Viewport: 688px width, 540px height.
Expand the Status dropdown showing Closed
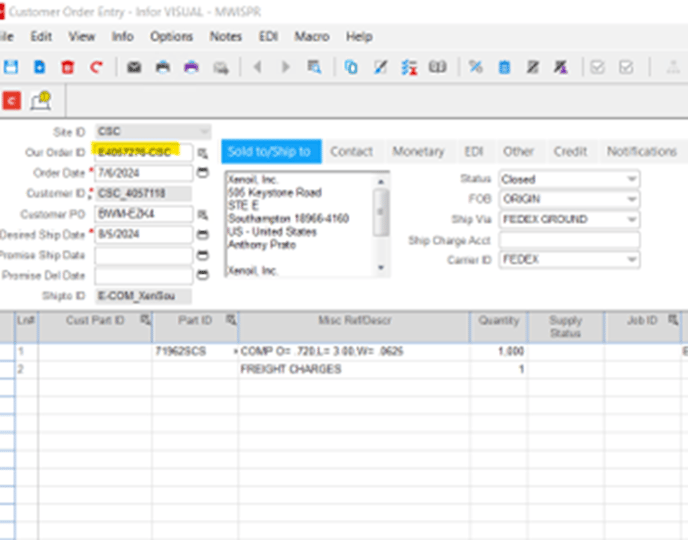[632, 179]
